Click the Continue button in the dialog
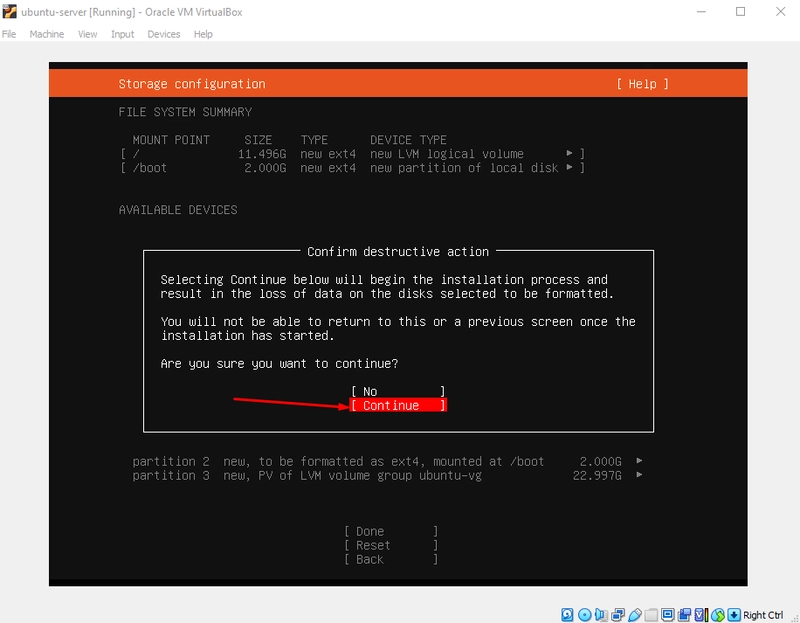Screen dimensions: 800x623 coord(398,405)
